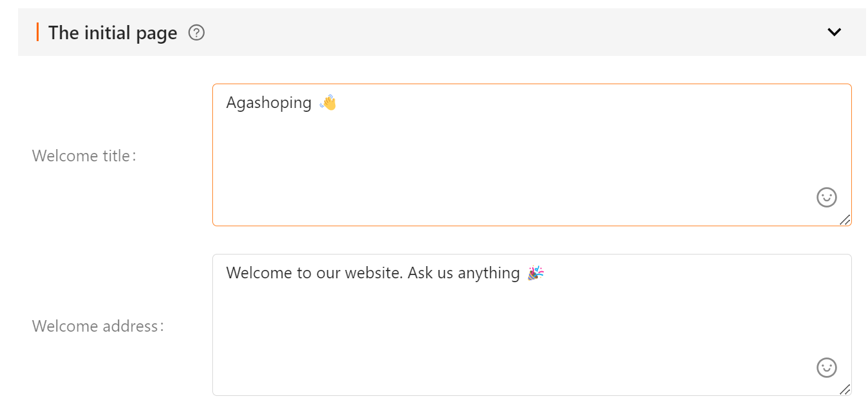Focus the Welcome title text area
Screen dimensions: 868x412
532,155
